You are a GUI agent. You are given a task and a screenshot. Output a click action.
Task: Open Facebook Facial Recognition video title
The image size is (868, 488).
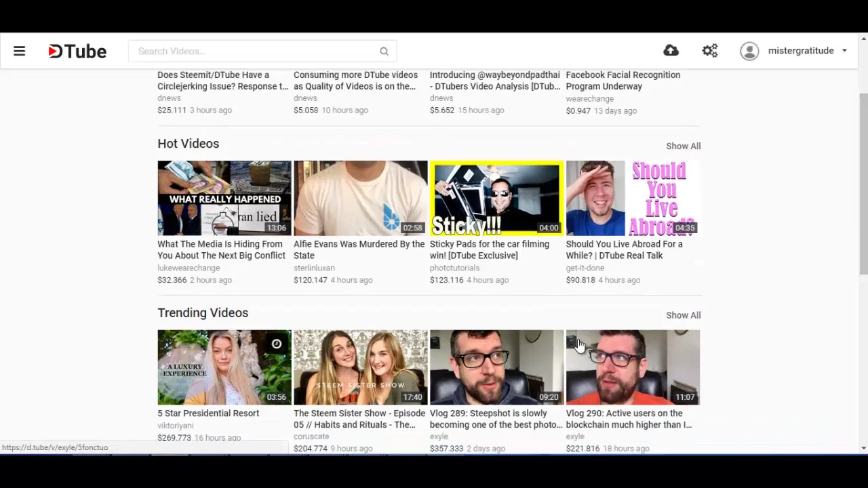tap(623, 81)
